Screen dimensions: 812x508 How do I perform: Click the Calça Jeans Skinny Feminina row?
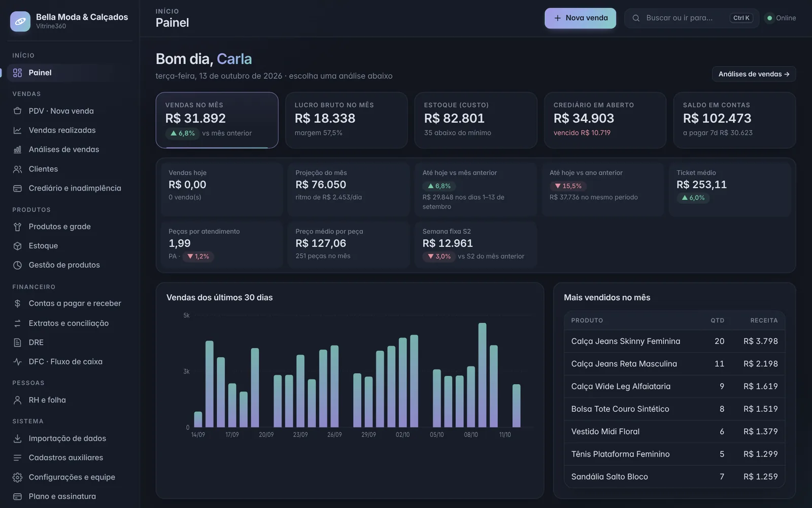pyautogui.click(x=674, y=341)
